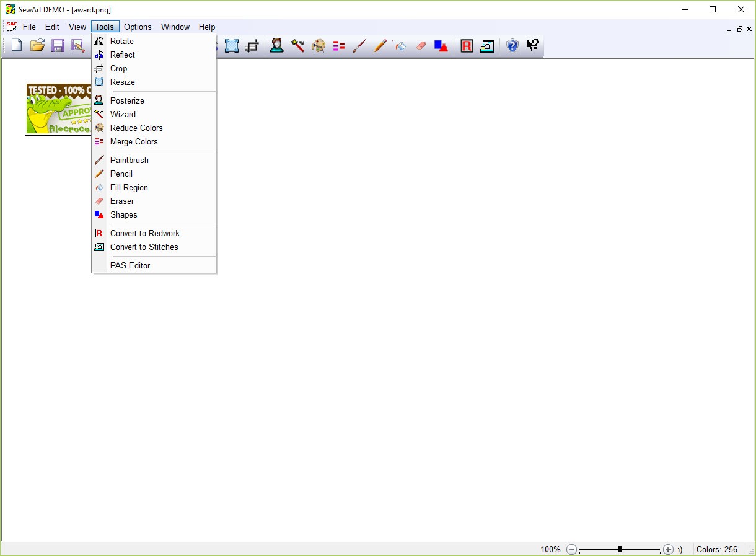Open the Options menu
Image resolution: width=756 pixels, height=556 pixels.
[138, 27]
